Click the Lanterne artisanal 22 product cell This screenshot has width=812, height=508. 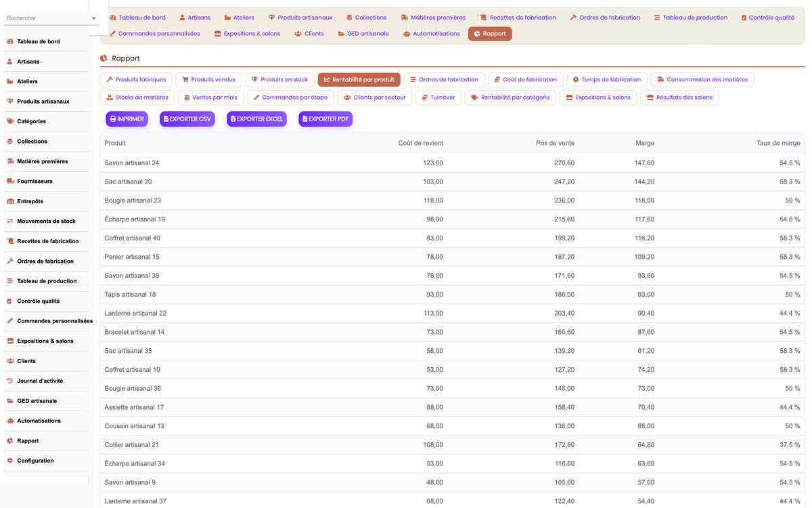tap(135, 314)
